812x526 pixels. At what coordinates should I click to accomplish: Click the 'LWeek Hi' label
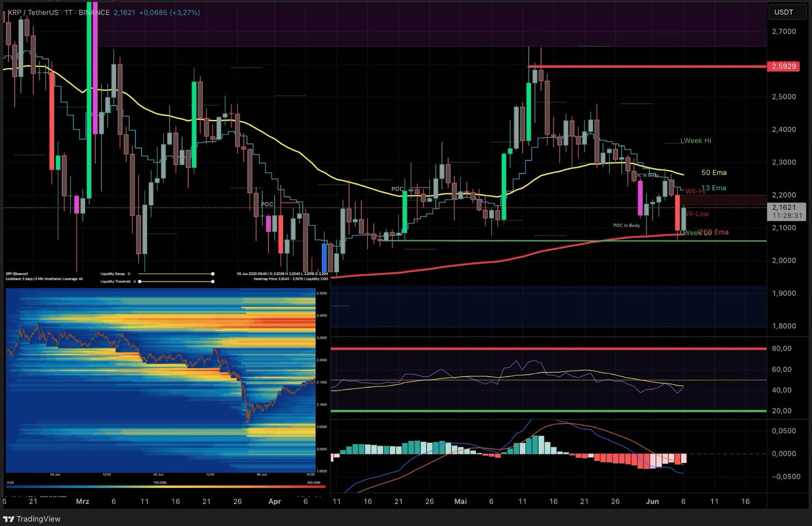pyautogui.click(x=696, y=141)
